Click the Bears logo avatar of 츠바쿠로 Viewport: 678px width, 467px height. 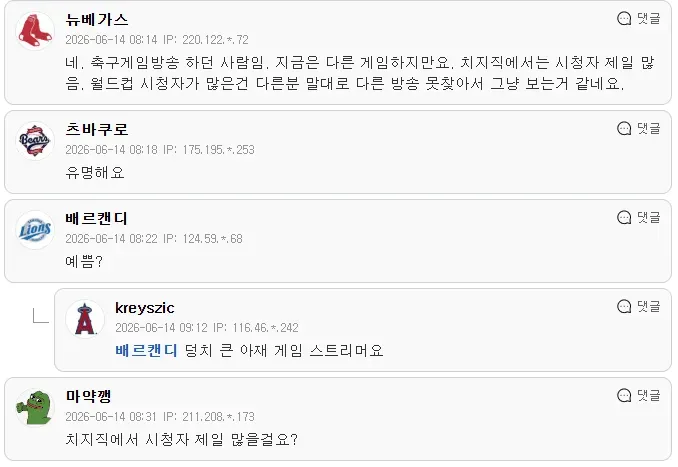[x=35, y=141]
